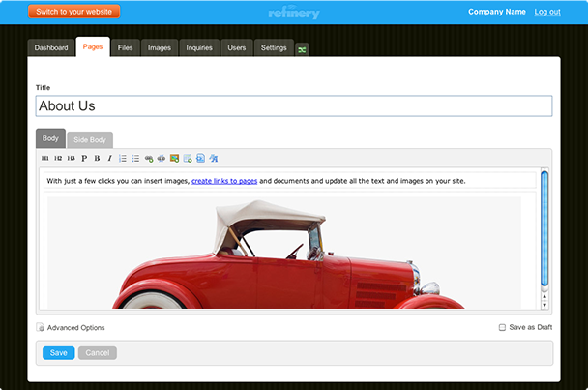Click the insert table icon
This screenshot has height=390, width=588.
pyautogui.click(x=188, y=159)
